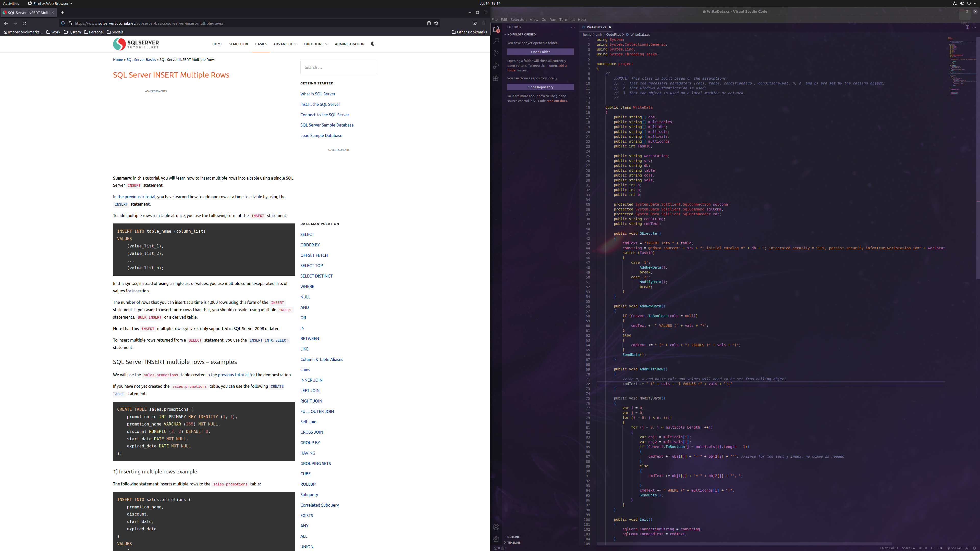Click the site lock icon in address bar

pos(70,23)
